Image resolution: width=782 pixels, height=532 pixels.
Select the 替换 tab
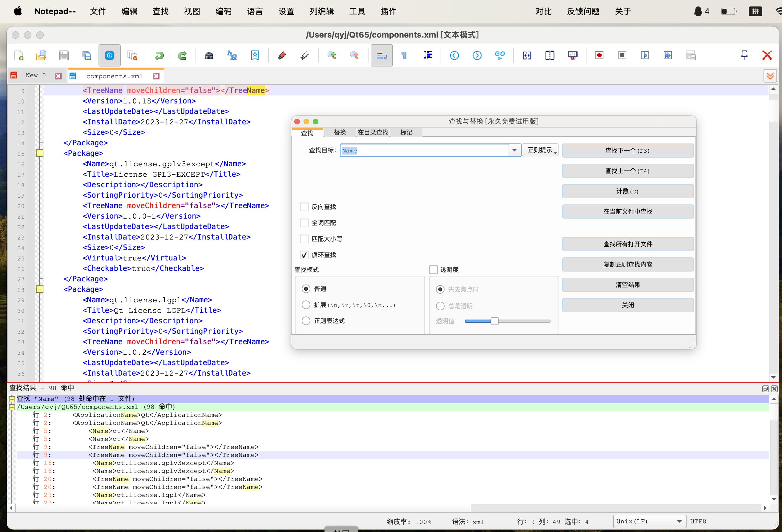pos(340,132)
